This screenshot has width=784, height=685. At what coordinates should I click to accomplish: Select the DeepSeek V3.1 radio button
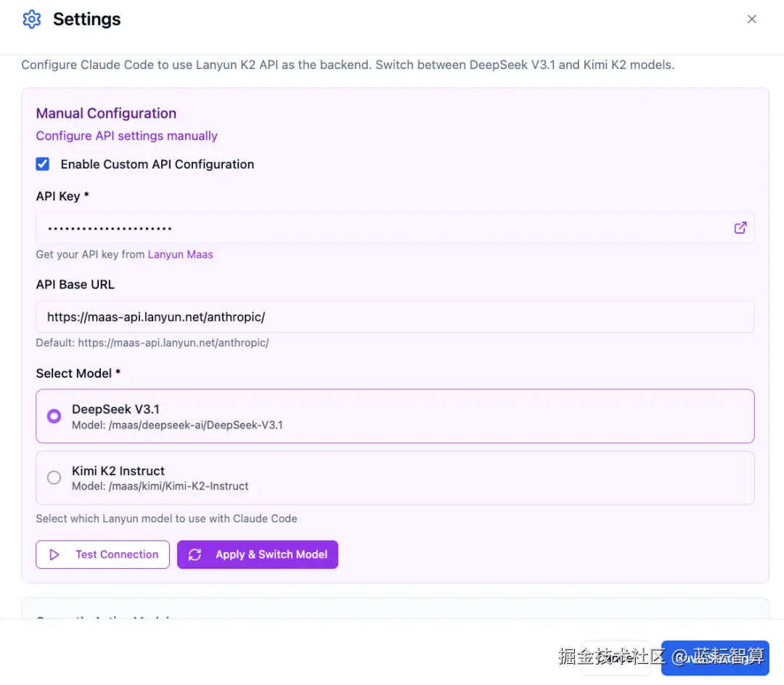(54, 416)
